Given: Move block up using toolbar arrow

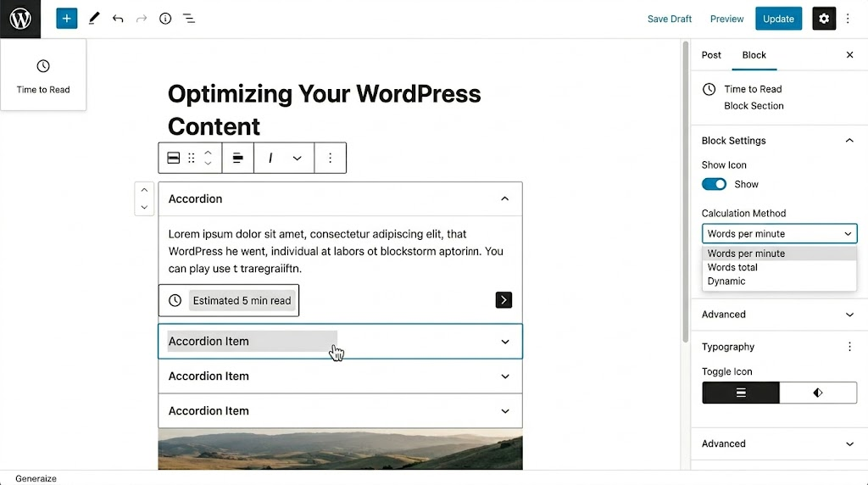Looking at the screenshot, I should tap(209, 153).
